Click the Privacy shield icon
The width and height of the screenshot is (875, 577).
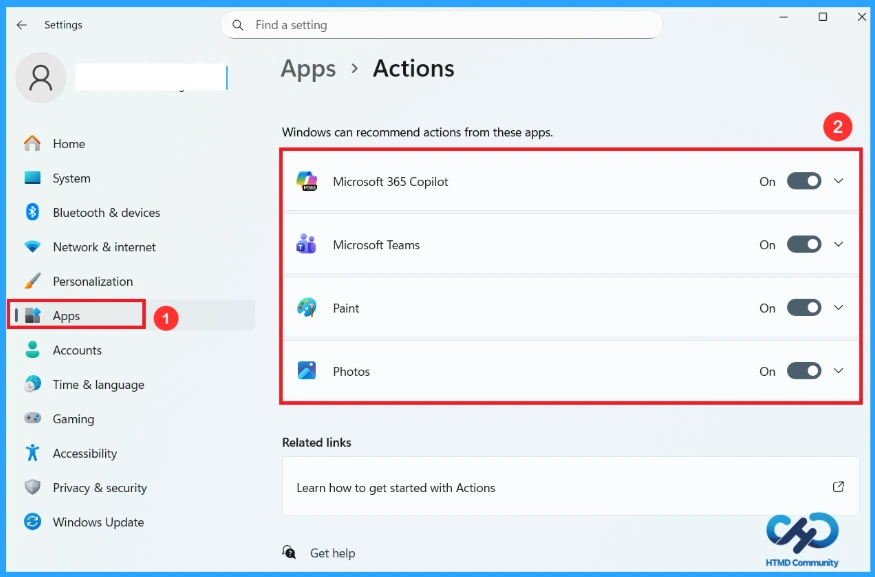pyautogui.click(x=32, y=487)
